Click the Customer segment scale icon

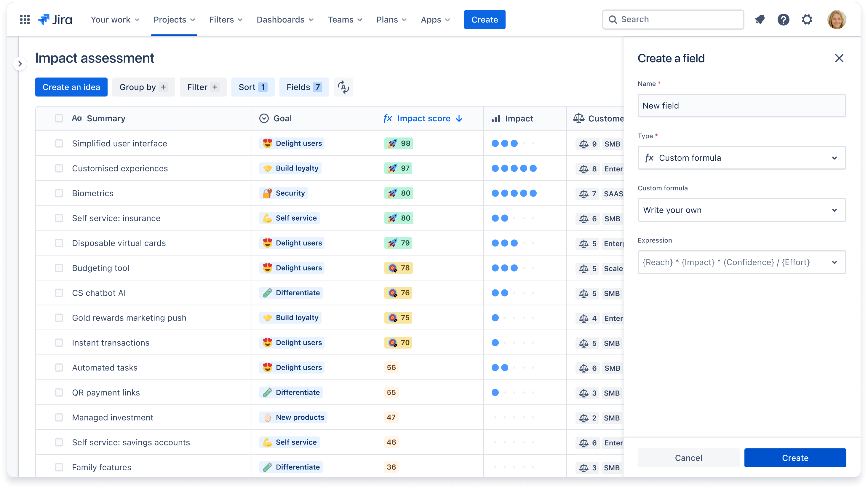click(578, 118)
